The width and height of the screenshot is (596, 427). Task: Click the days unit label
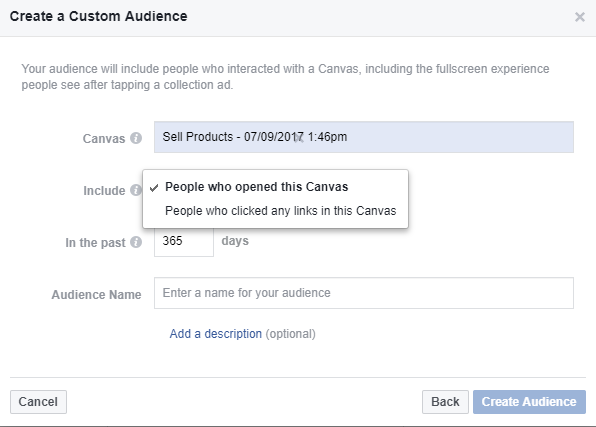(235, 241)
